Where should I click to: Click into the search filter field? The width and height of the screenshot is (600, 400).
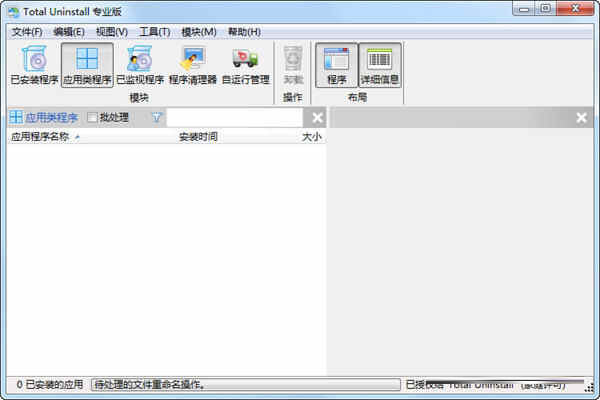coord(235,118)
